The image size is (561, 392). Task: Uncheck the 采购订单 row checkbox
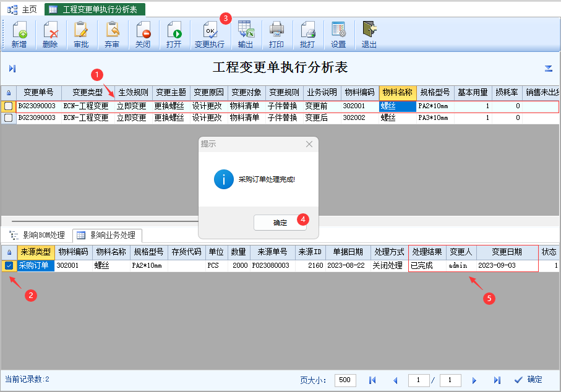tap(9, 265)
